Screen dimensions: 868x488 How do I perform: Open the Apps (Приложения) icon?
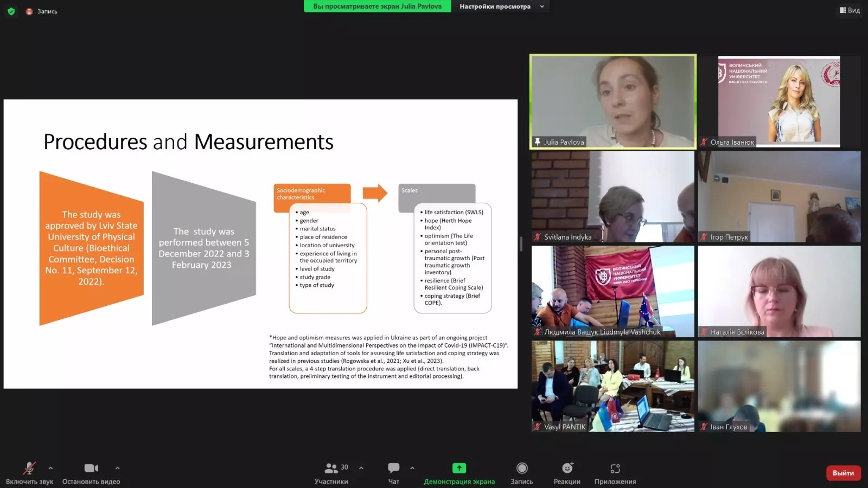[x=615, y=468]
